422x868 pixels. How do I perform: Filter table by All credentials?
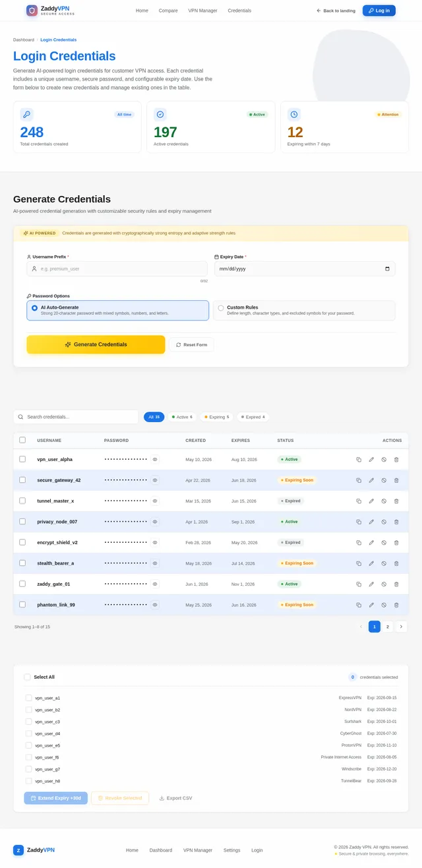pos(154,417)
